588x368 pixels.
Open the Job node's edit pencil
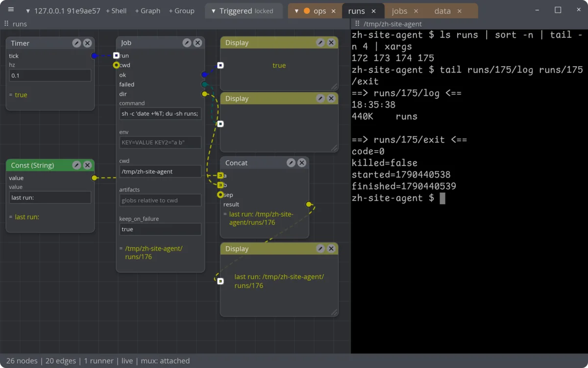click(187, 43)
